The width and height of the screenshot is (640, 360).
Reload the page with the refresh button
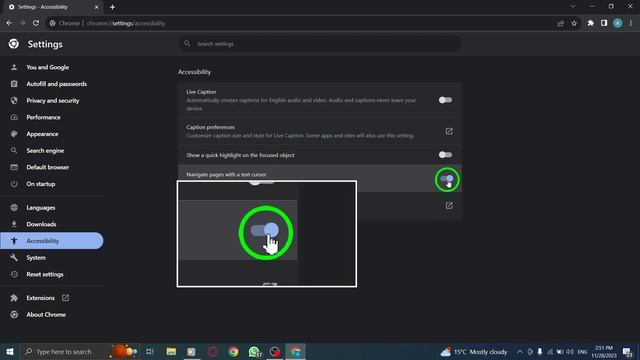tap(36, 23)
